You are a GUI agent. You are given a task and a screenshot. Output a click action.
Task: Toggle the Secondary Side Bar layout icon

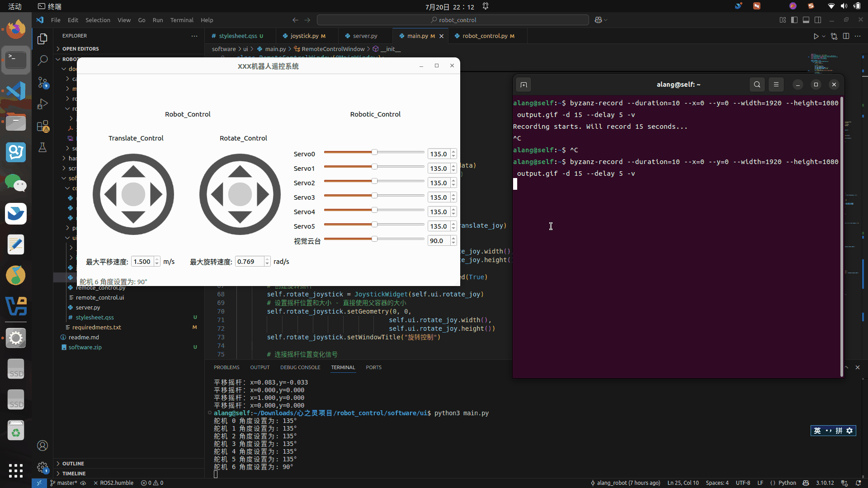818,20
